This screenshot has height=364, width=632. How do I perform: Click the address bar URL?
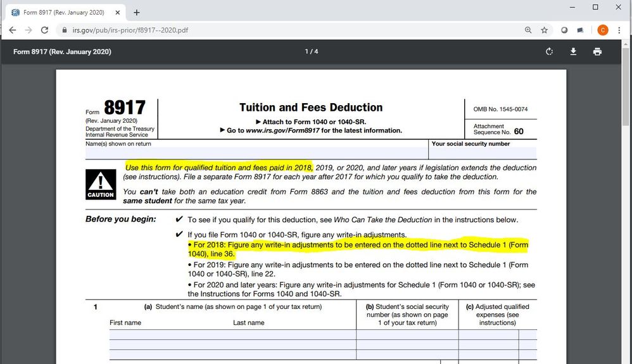click(x=130, y=30)
